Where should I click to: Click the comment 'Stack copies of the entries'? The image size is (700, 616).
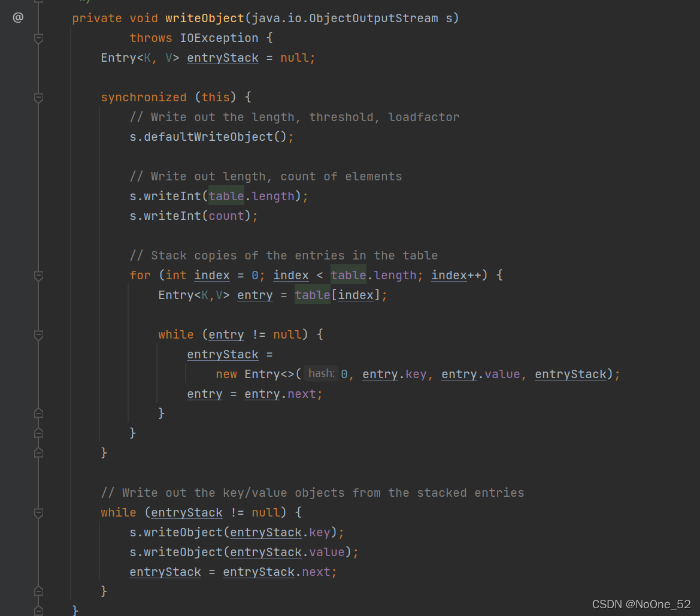(284, 255)
